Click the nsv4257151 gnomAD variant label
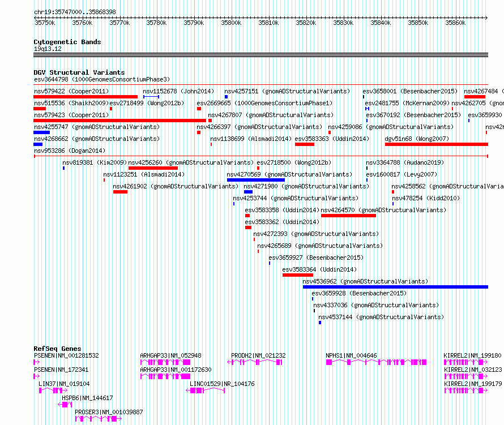 (x=287, y=91)
